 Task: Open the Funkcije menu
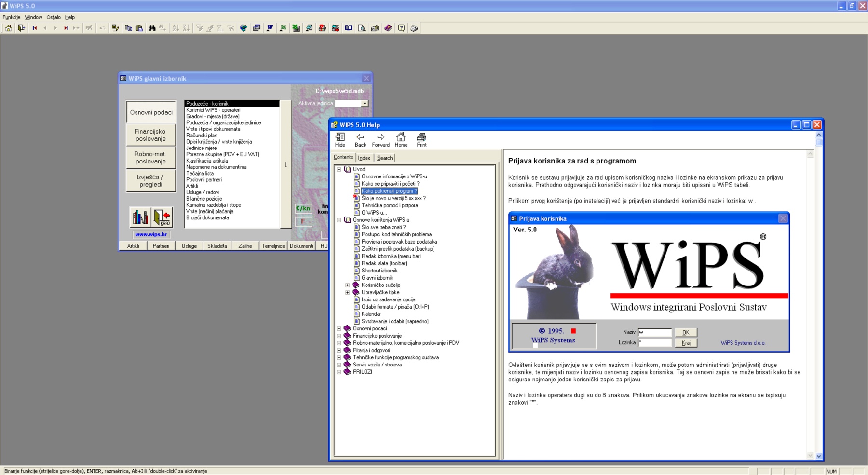pyautogui.click(x=11, y=17)
